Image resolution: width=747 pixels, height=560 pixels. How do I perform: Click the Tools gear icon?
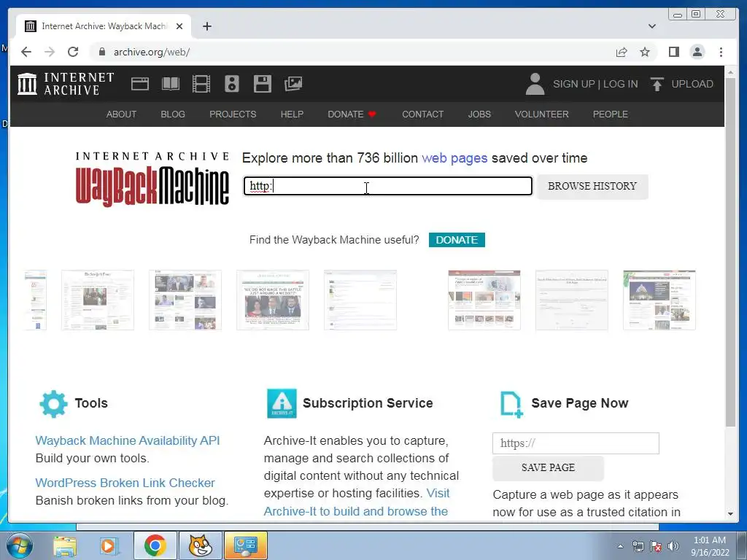tap(53, 404)
